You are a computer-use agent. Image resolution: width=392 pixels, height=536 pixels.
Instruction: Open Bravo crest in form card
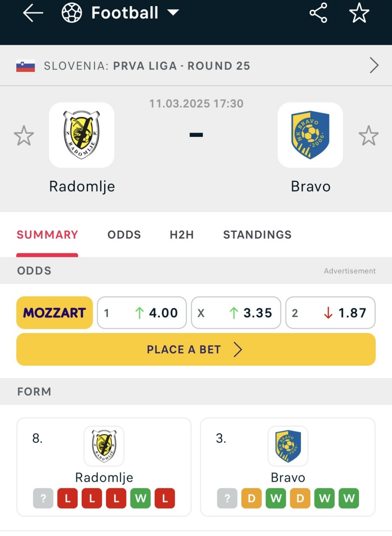pyautogui.click(x=288, y=446)
